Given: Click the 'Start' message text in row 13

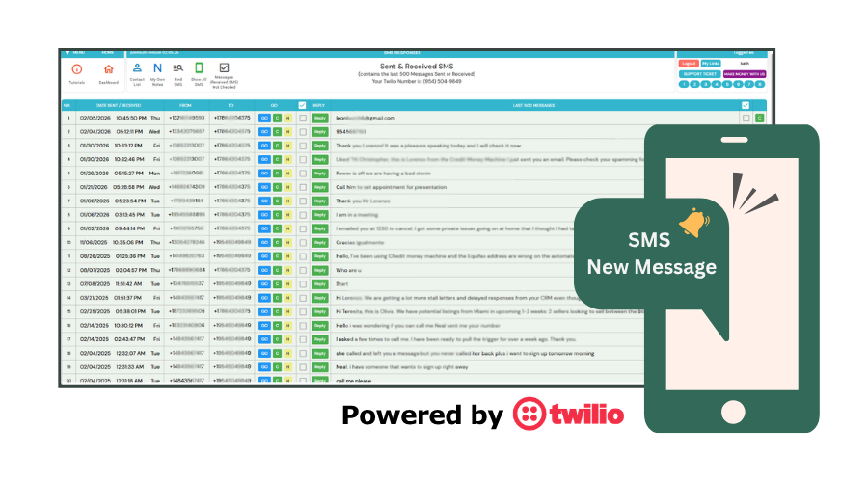Looking at the screenshot, I should pyautogui.click(x=341, y=283).
